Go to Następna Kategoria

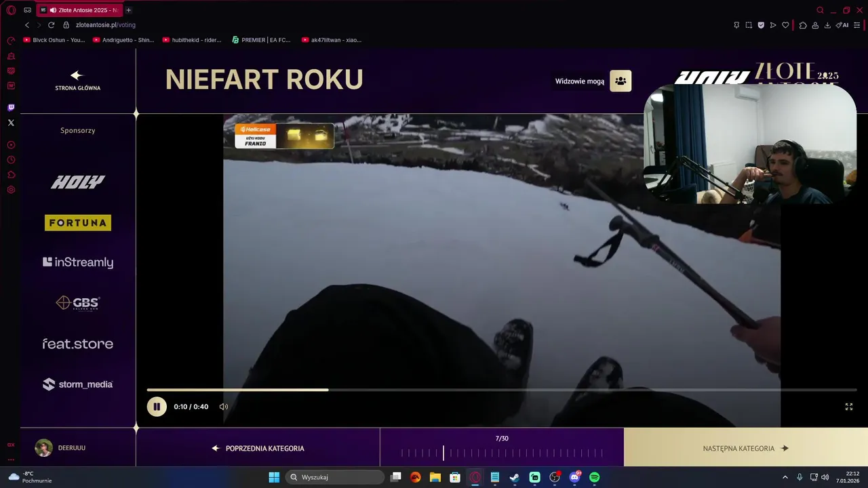(746, 448)
